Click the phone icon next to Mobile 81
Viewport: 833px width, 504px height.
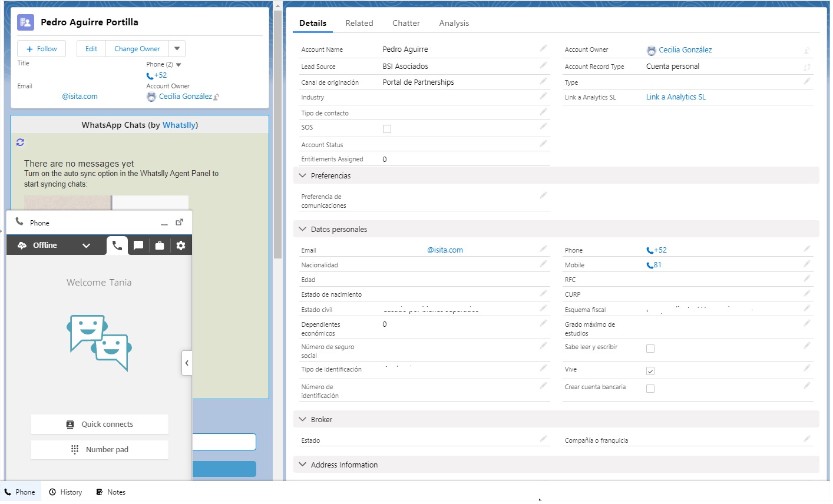(x=650, y=266)
